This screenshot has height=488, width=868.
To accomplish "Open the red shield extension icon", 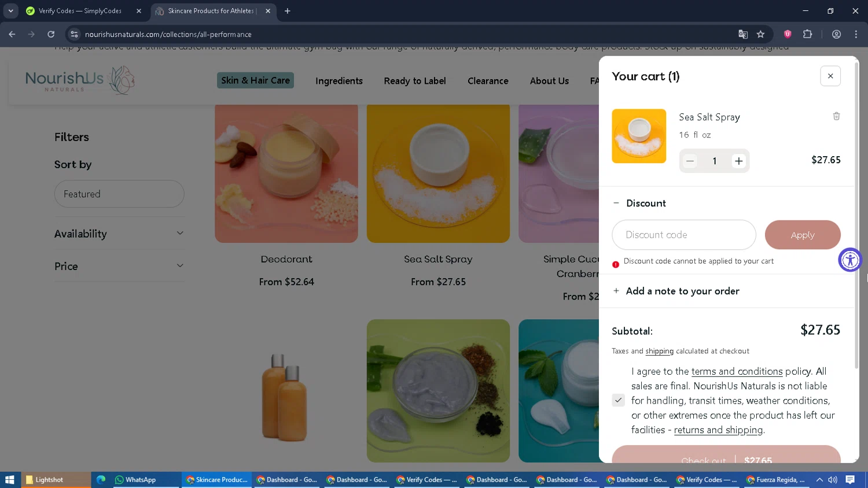I will point(788,34).
